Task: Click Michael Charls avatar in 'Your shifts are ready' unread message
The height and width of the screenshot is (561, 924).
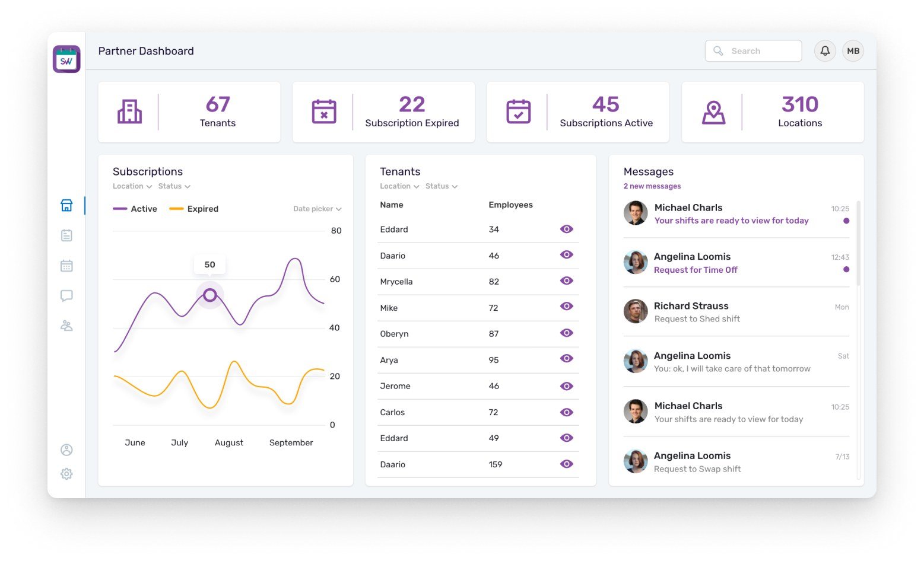Action: (636, 213)
